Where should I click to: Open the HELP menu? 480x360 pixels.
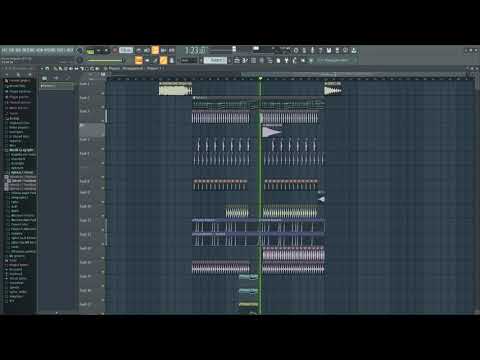pos(69,50)
